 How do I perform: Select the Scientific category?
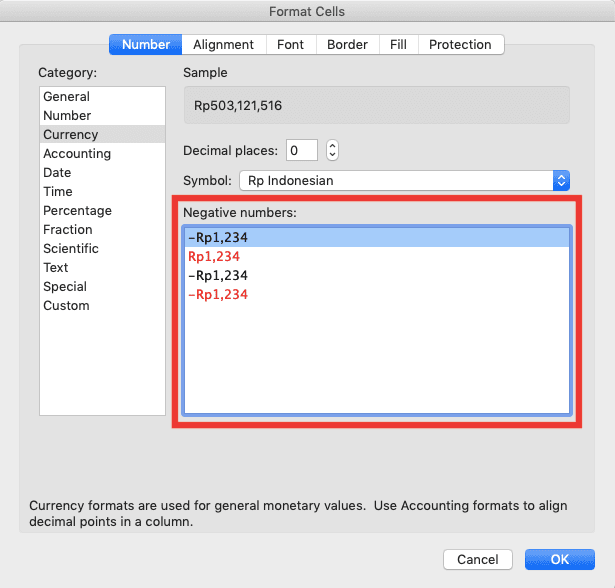pyautogui.click(x=102, y=248)
